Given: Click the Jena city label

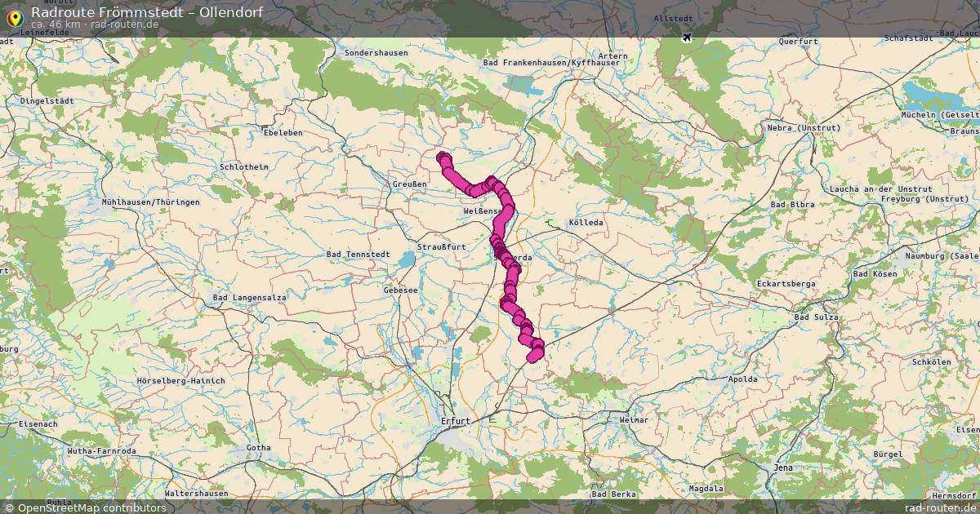Looking at the screenshot, I should 783,467.
